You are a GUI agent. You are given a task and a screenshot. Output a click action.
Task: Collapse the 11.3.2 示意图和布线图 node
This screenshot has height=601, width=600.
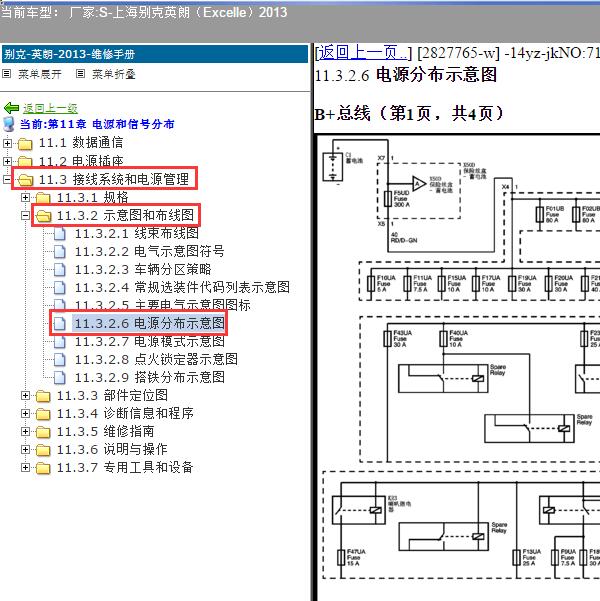[x=25, y=215]
